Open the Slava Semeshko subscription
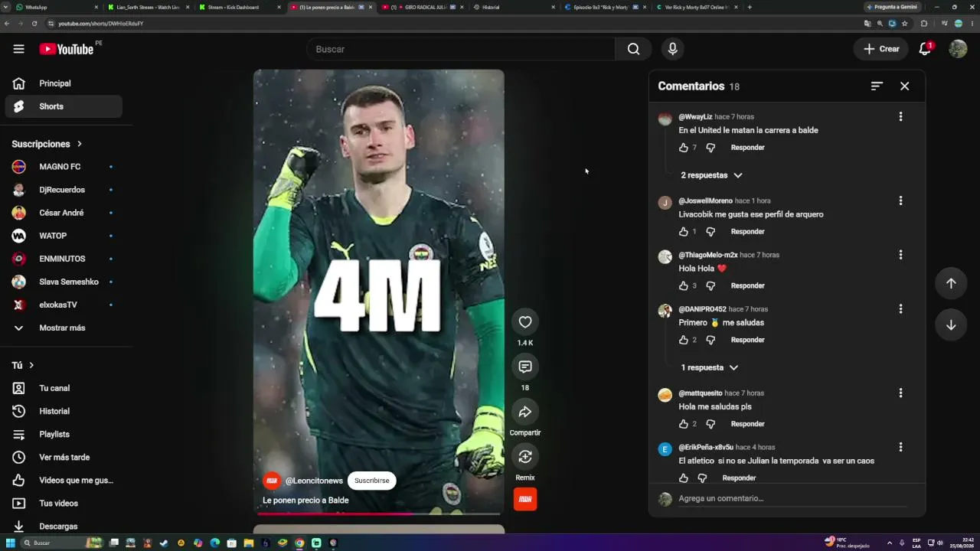This screenshot has height=551, width=980. (x=64, y=282)
